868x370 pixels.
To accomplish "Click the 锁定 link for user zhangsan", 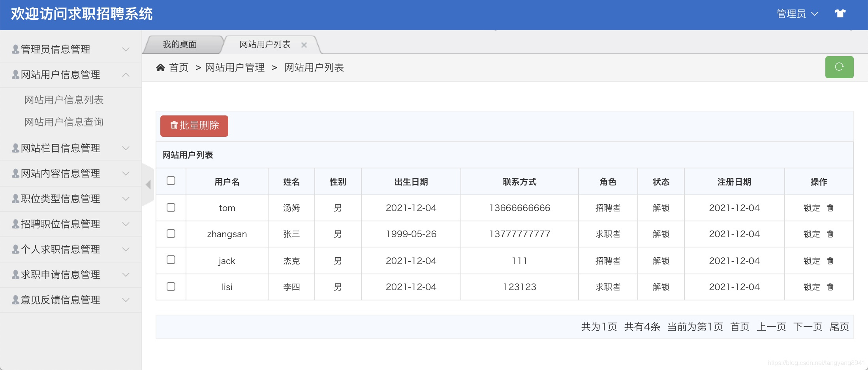I will coord(812,234).
